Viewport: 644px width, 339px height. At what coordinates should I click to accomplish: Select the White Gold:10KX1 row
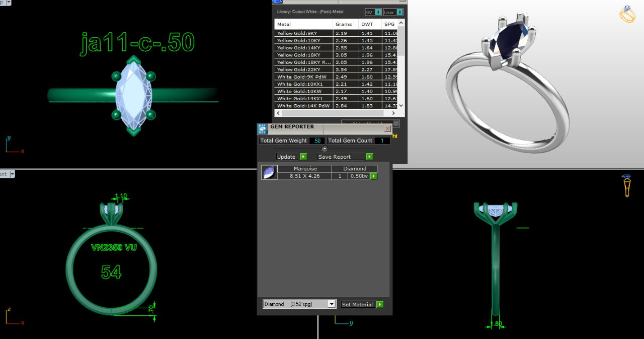pyautogui.click(x=336, y=84)
